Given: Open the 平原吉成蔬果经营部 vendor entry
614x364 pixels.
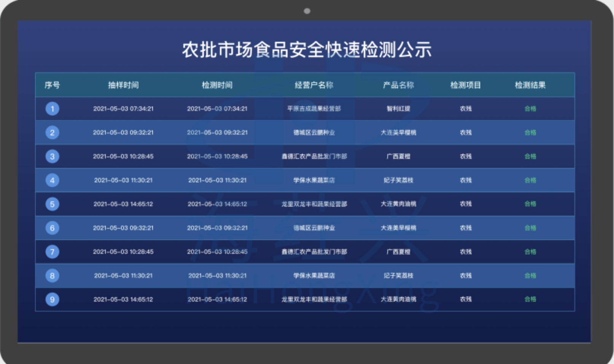Looking at the screenshot, I should pyautogui.click(x=314, y=109).
